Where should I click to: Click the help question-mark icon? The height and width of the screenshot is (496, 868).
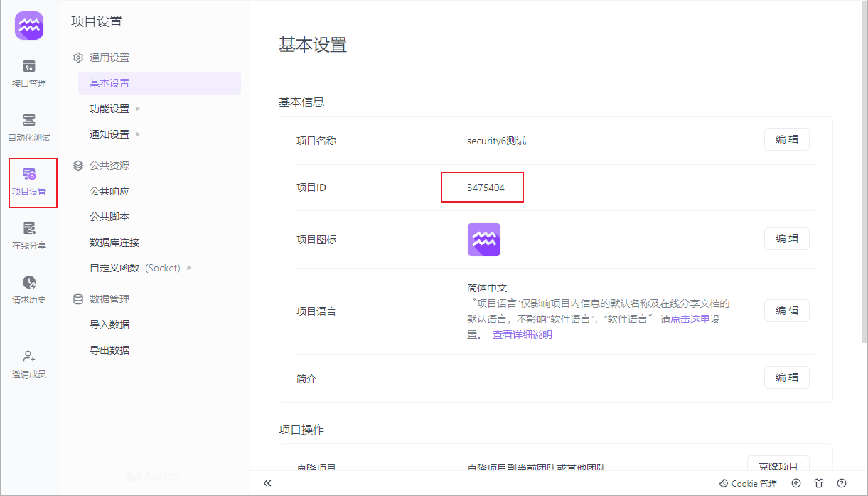[842, 483]
